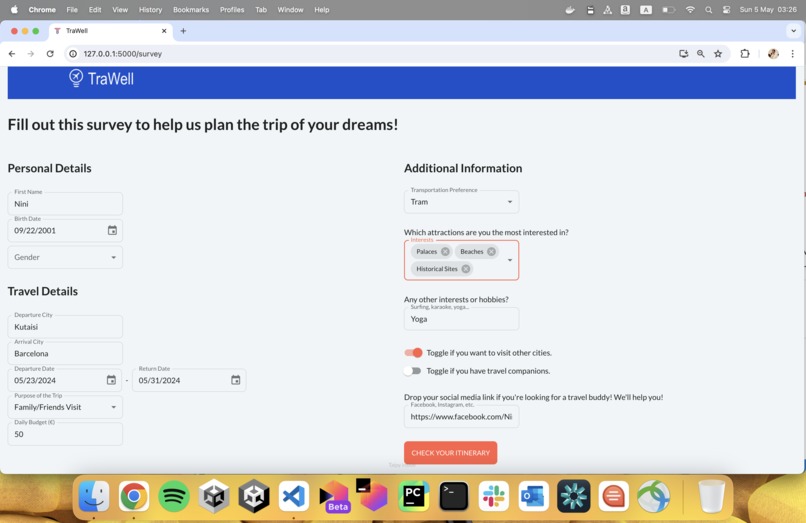The image size is (806, 523).
Task: Open the Chrome extensions puzzle icon
Action: click(x=745, y=53)
